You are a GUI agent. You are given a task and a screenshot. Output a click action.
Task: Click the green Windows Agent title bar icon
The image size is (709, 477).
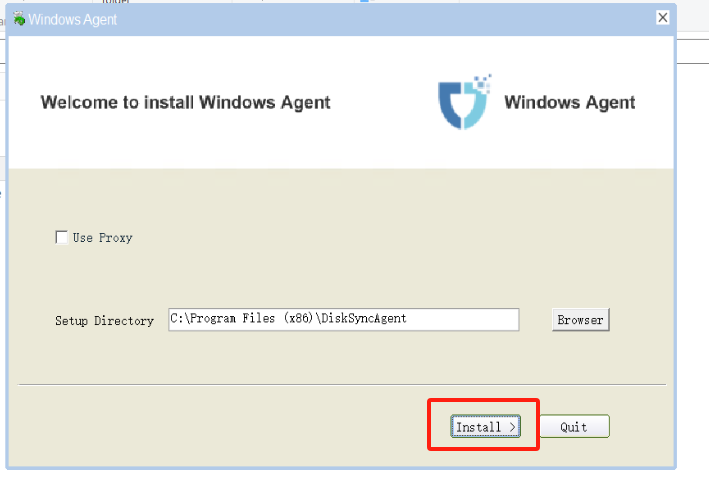[x=19, y=19]
